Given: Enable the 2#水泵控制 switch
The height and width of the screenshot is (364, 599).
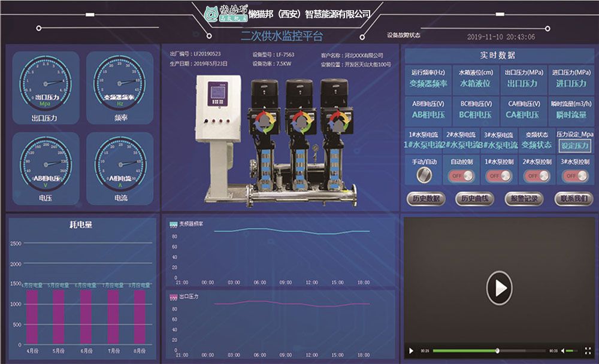Looking at the screenshot, I should coord(537,176).
